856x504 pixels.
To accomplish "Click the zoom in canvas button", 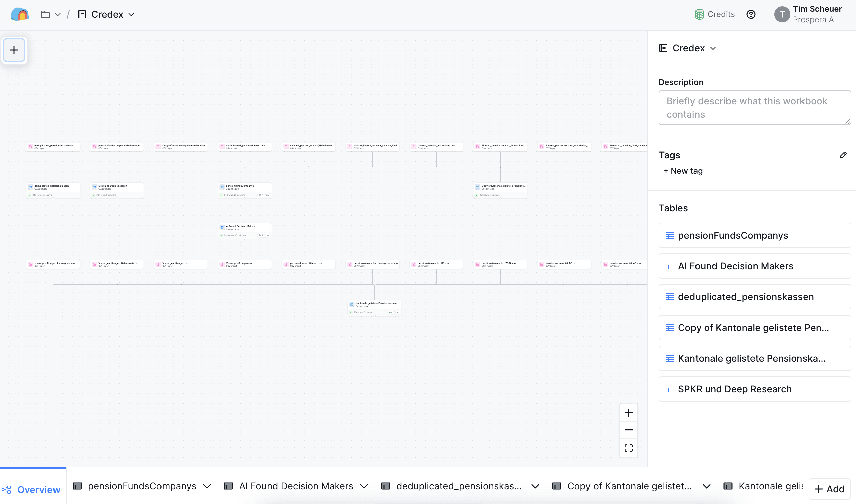I will (x=628, y=413).
